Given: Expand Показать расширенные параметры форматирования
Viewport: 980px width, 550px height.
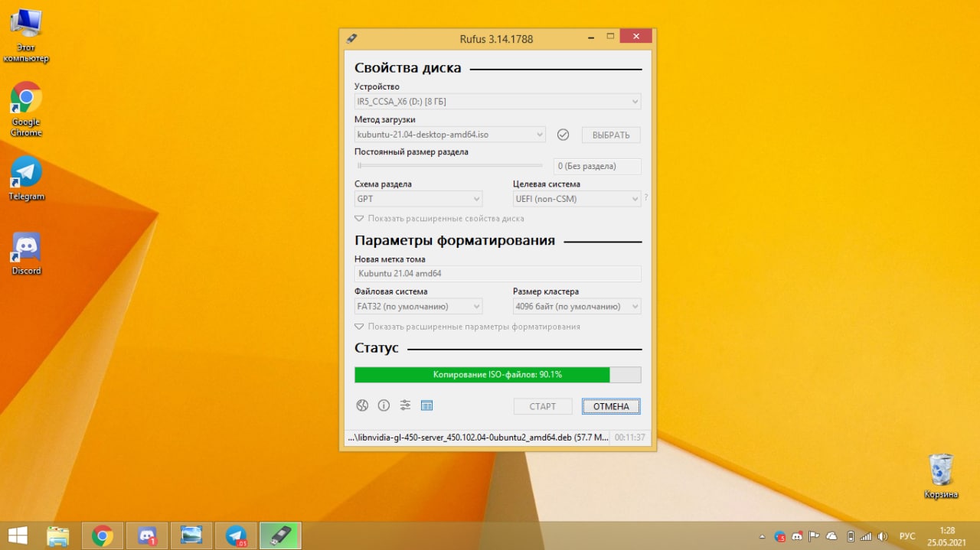Looking at the screenshot, I should 467,327.
